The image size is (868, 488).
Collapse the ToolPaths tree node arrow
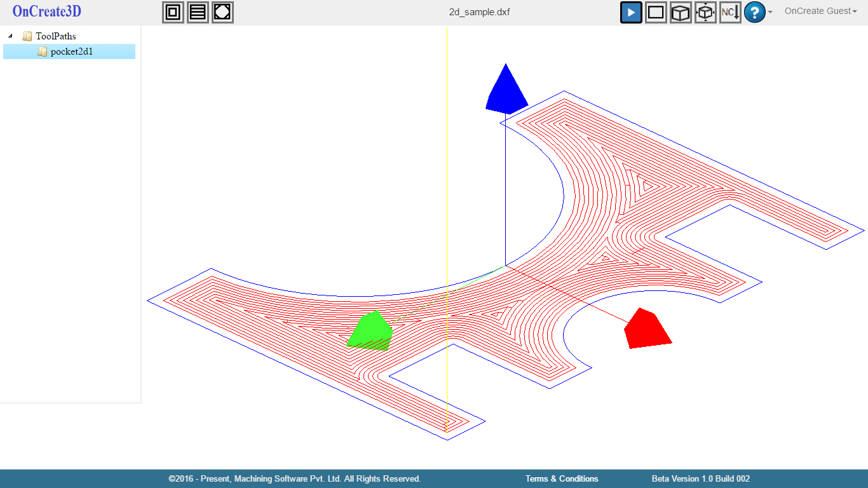[x=10, y=36]
